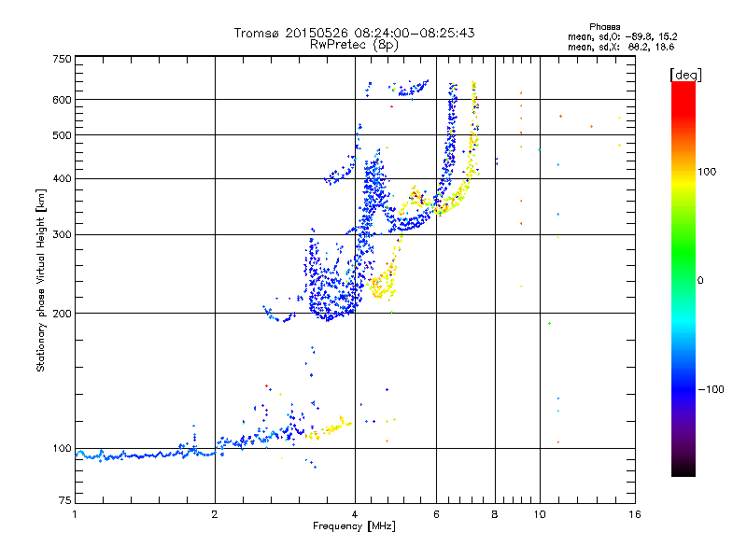Screen dimensions: 747x560
Task: Click the y-axis '300' tick label
Action: pos(63,234)
